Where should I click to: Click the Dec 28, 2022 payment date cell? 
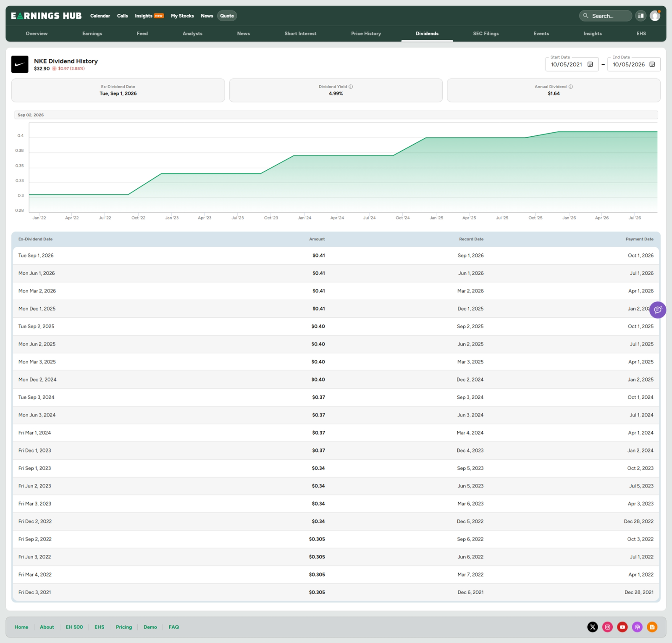point(638,522)
